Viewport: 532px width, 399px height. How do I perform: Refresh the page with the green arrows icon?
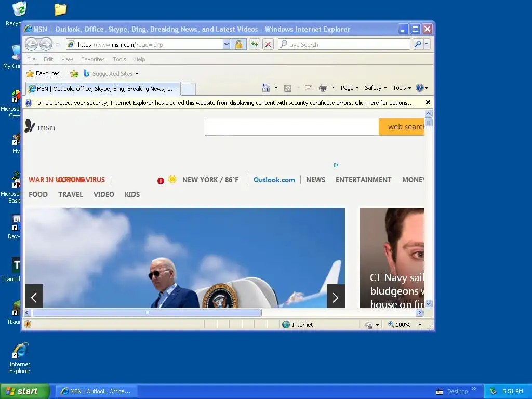255,45
